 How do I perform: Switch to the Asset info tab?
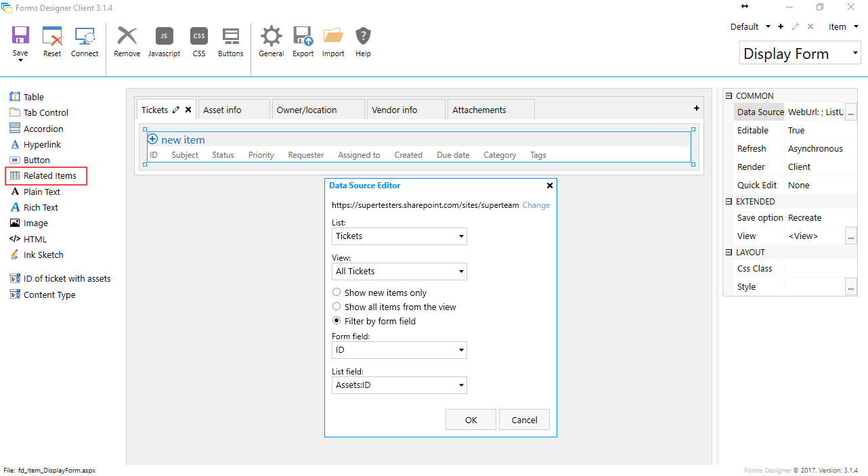[234, 110]
